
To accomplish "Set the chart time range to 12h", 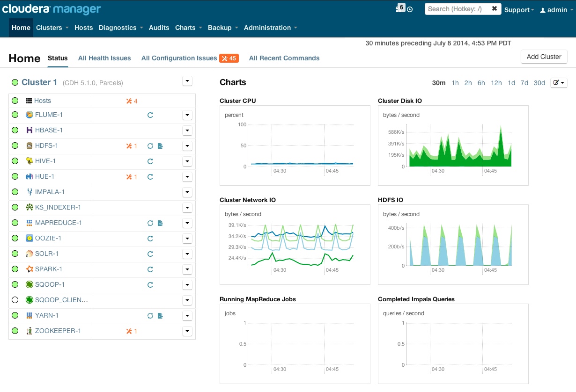I will pyautogui.click(x=496, y=83).
